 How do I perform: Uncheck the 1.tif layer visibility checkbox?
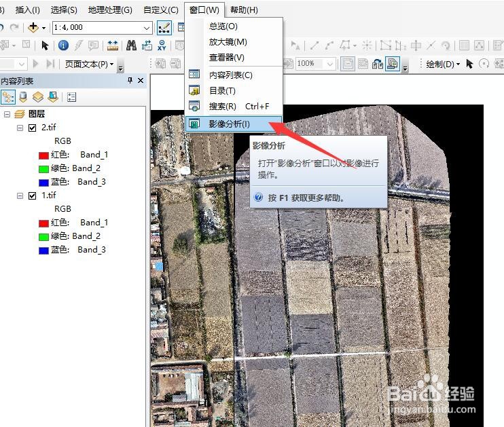click(x=32, y=196)
